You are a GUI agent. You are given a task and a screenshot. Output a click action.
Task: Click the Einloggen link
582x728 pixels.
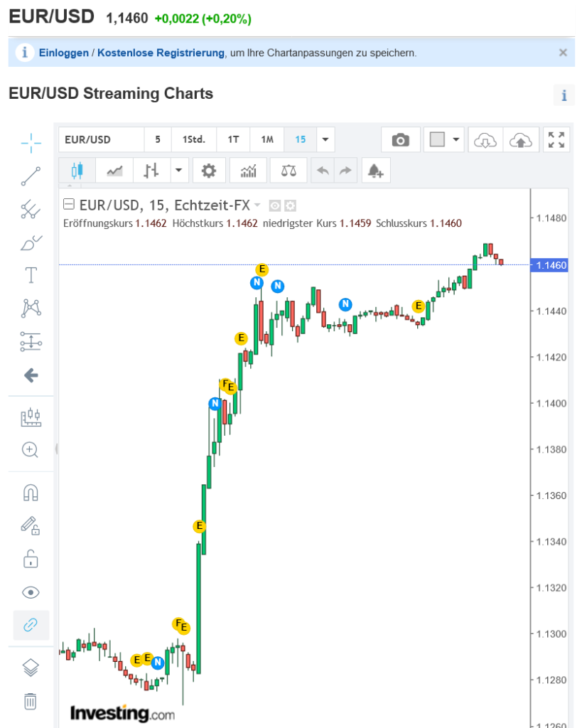pyautogui.click(x=64, y=53)
